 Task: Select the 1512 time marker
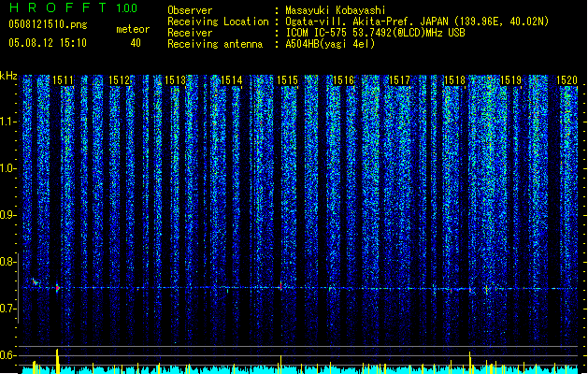(x=120, y=80)
